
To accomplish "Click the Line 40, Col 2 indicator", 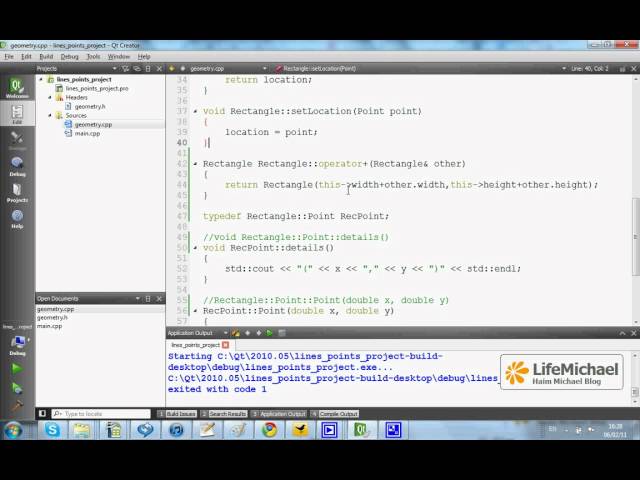I will [x=590, y=69].
